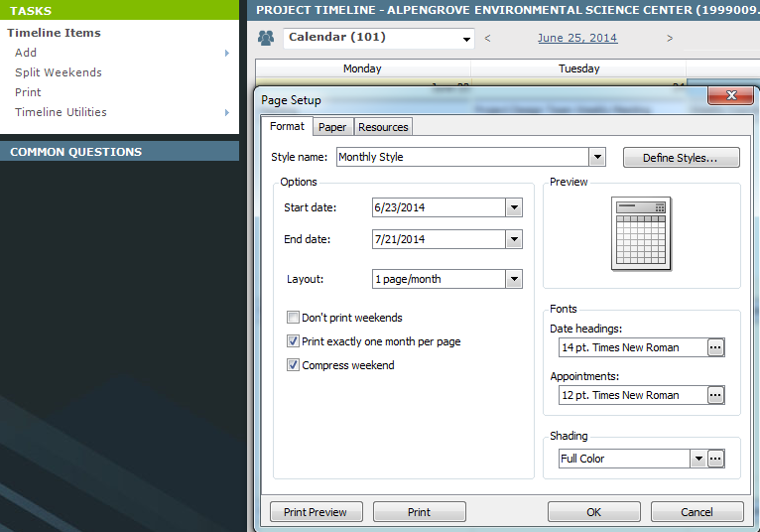The image size is (760, 532).
Task: Confirm with the OK button
Action: 593,511
